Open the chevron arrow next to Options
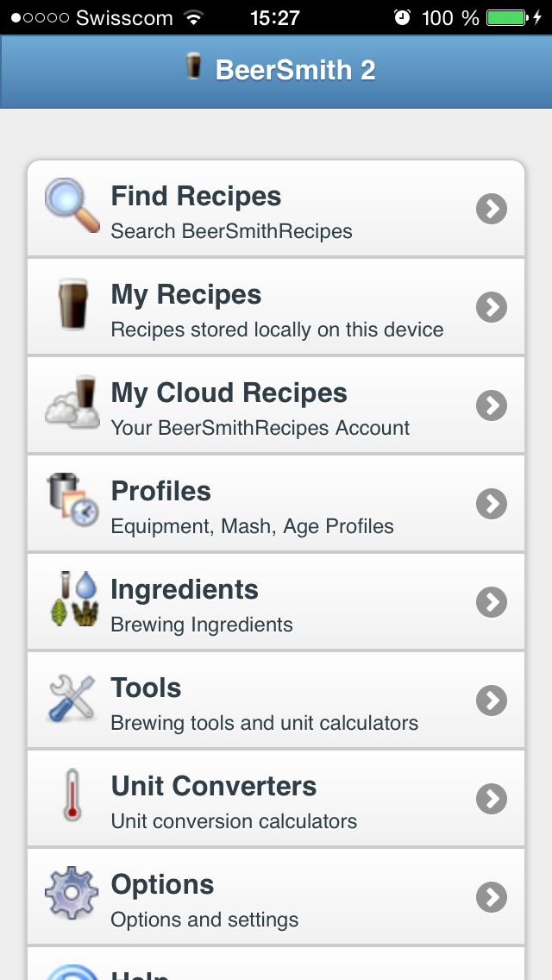Screen dimensions: 552x980 click(x=492, y=897)
